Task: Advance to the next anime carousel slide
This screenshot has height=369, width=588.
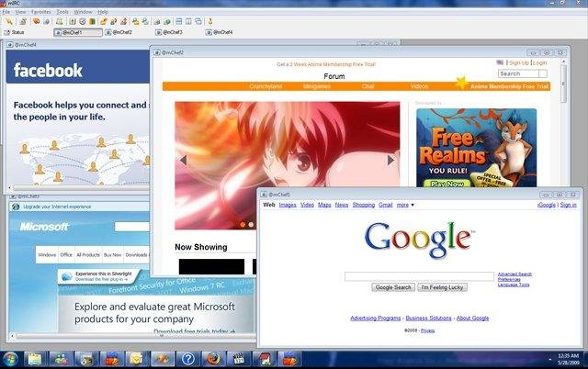Action: (x=390, y=161)
